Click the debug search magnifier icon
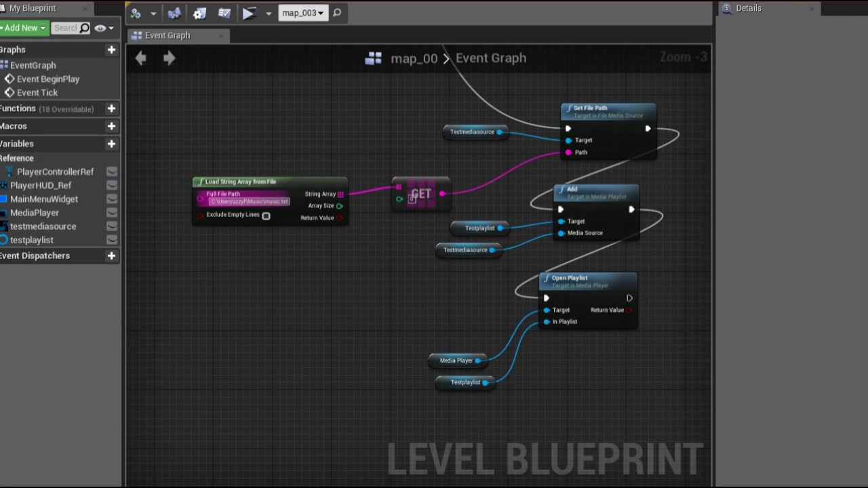Viewport: 868px width, 488px height. tap(337, 13)
